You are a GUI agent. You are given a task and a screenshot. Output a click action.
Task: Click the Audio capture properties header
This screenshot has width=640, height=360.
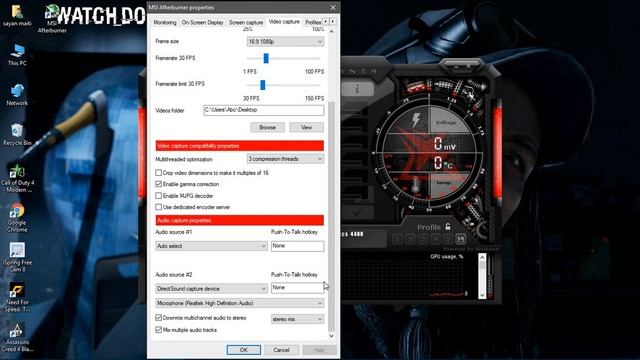click(x=240, y=220)
